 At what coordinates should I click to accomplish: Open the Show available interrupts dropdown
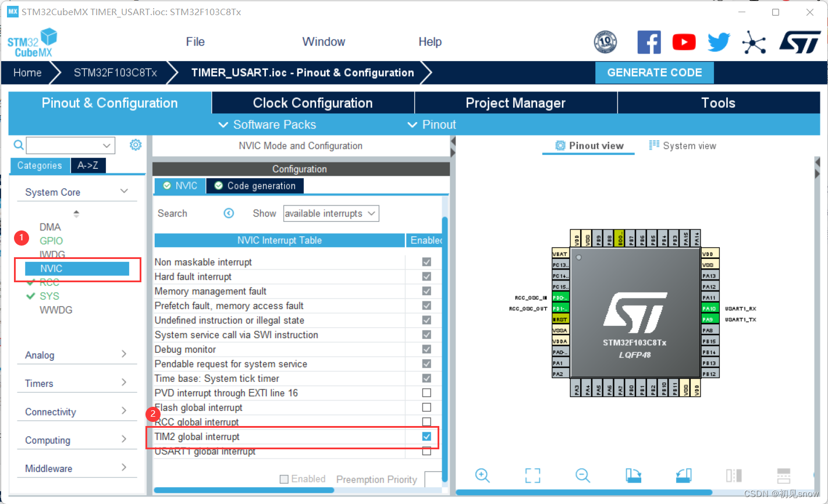coord(331,214)
